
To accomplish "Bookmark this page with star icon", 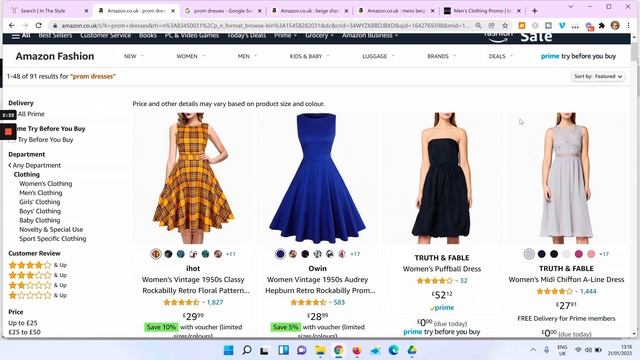I will click(x=505, y=25).
